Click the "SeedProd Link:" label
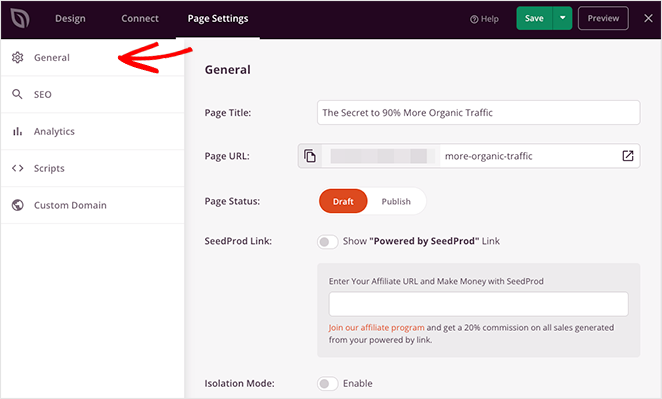Screen dimensions: 662x399 click(238, 241)
